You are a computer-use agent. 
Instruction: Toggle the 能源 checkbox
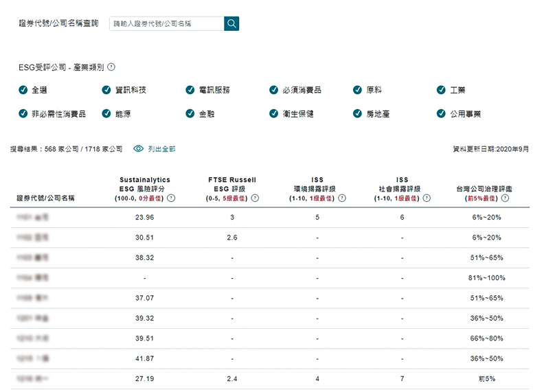[x=106, y=113]
